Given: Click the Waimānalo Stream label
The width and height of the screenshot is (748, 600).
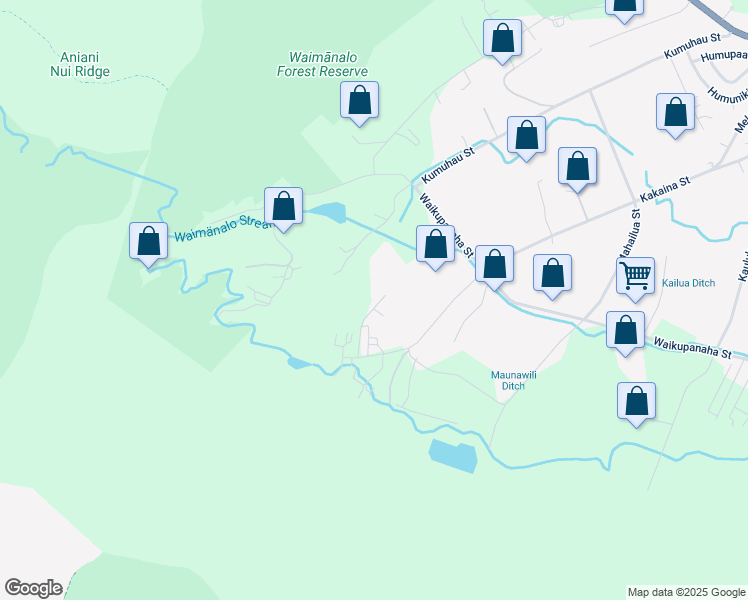Looking at the screenshot, I should (222, 229).
